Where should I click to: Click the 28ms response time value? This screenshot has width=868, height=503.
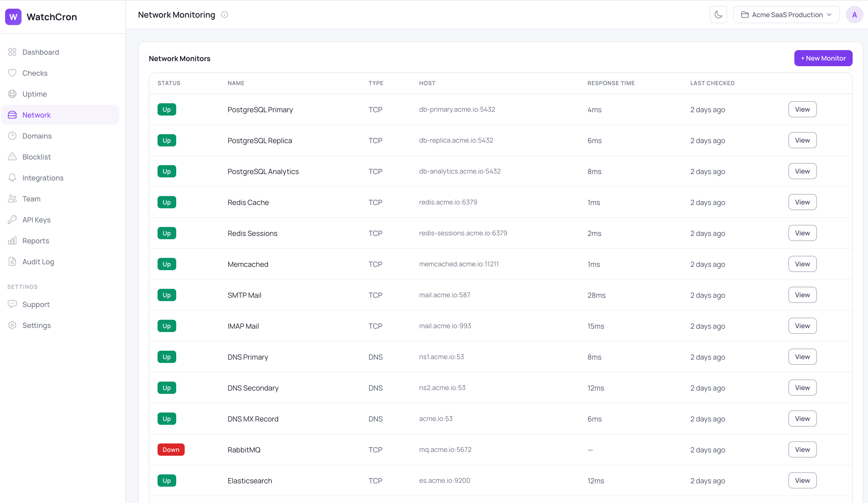pos(596,295)
